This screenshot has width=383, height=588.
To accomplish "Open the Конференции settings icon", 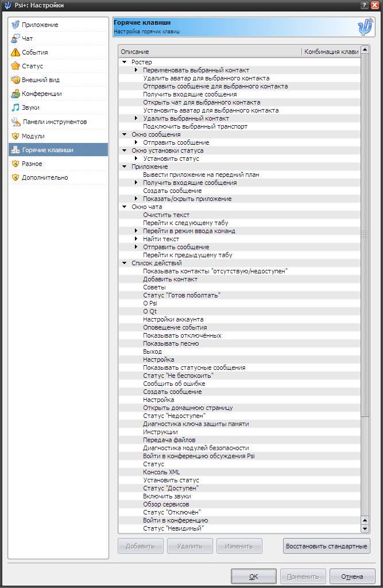I will click(x=16, y=94).
